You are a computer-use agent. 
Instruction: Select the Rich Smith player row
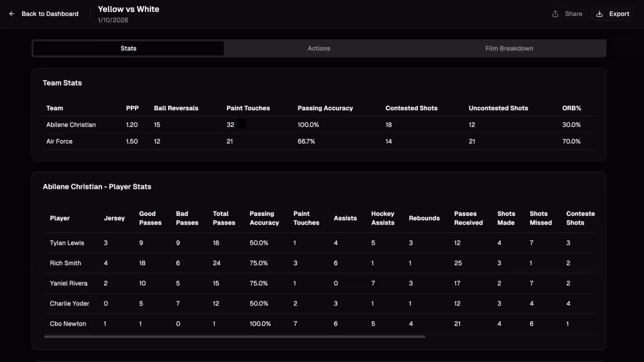(x=65, y=263)
